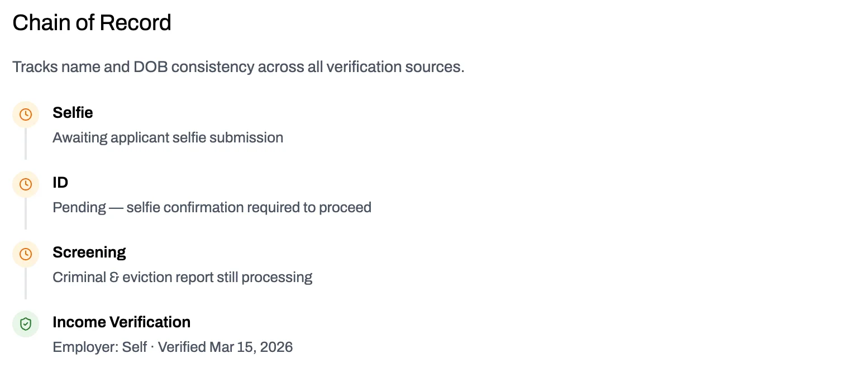Click the green verified shield icon
Viewport: 868px width, 372px height.
[26, 324]
